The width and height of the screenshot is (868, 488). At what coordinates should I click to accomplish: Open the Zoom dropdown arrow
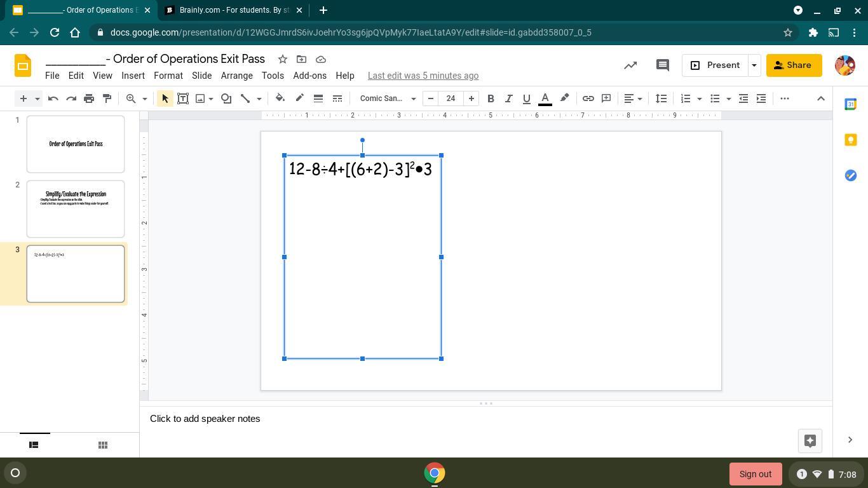coord(144,98)
